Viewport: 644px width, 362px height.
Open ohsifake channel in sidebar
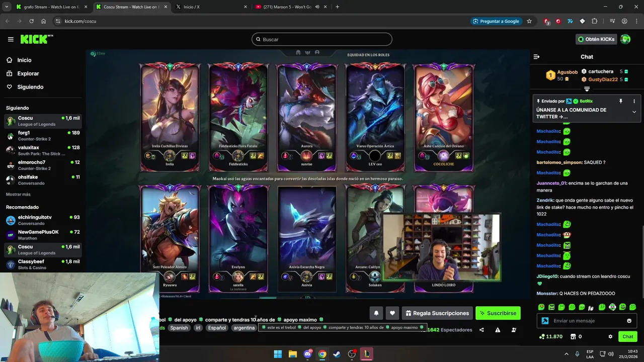tap(43, 180)
